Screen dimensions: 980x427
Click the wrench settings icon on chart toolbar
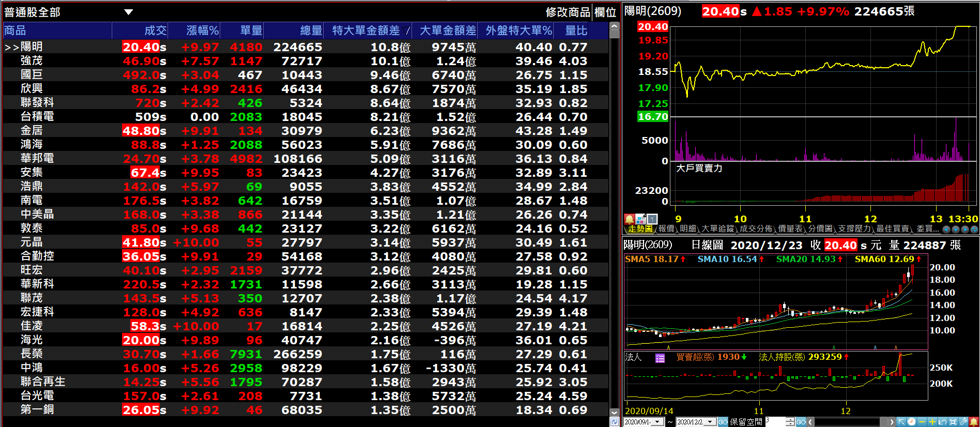click(963, 422)
